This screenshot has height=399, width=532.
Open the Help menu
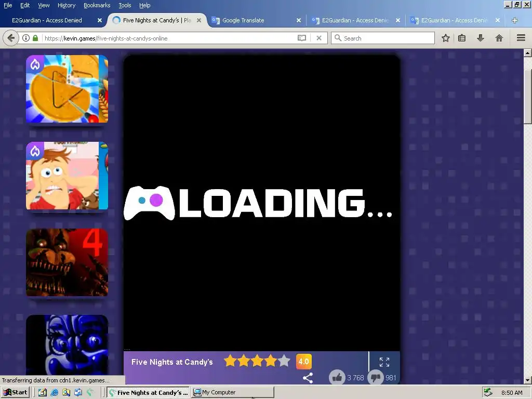pyautogui.click(x=145, y=5)
